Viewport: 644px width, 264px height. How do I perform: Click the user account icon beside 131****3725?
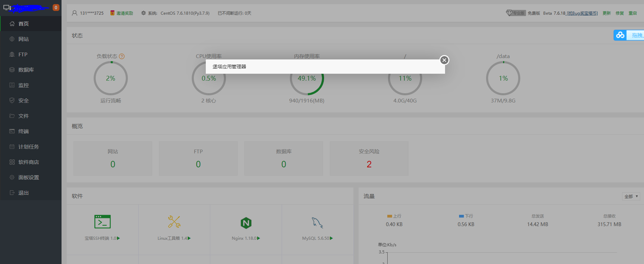point(75,13)
